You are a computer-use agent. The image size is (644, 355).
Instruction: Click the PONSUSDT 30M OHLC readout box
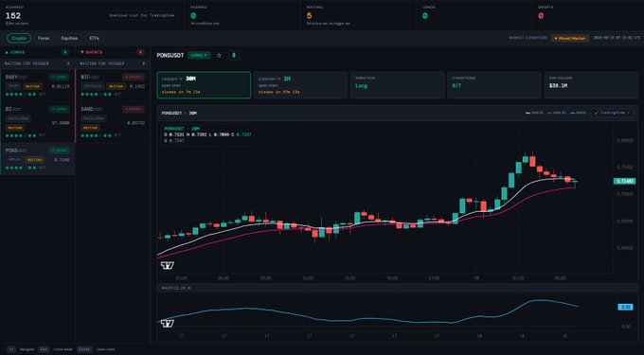click(207, 134)
